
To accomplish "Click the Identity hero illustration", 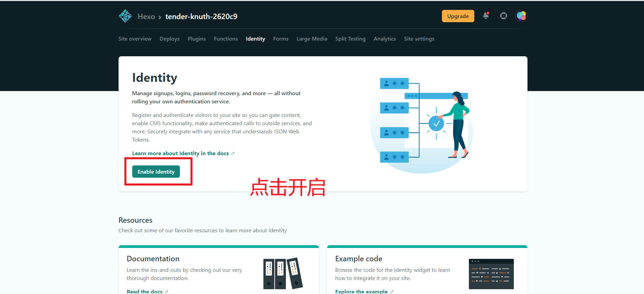I will pos(422,125).
